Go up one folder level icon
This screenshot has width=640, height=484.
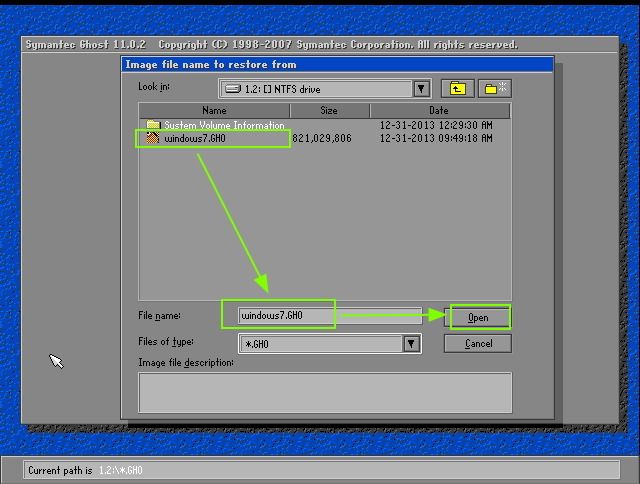(x=457, y=89)
